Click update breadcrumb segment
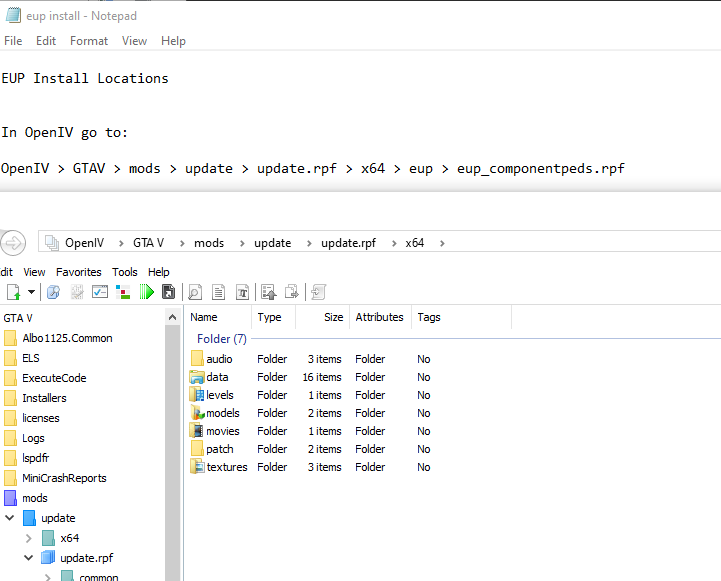 coord(273,243)
